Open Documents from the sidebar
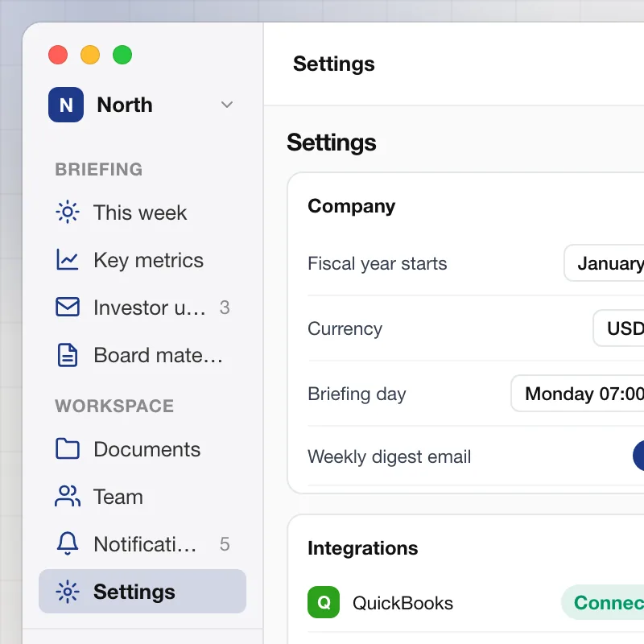644x644 pixels. click(142, 449)
